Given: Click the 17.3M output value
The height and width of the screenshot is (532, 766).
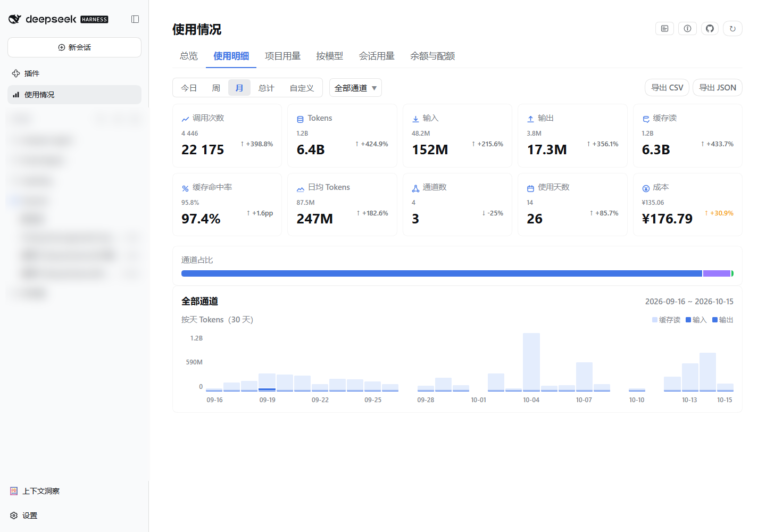Looking at the screenshot, I should pos(547,150).
